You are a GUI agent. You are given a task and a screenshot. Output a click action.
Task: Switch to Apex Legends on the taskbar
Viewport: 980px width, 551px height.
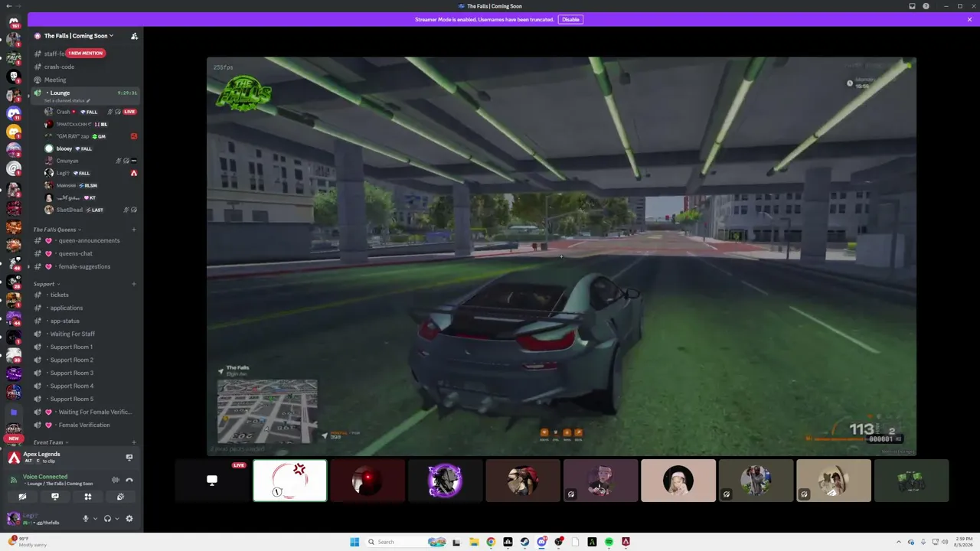pyautogui.click(x=626, y=542)
